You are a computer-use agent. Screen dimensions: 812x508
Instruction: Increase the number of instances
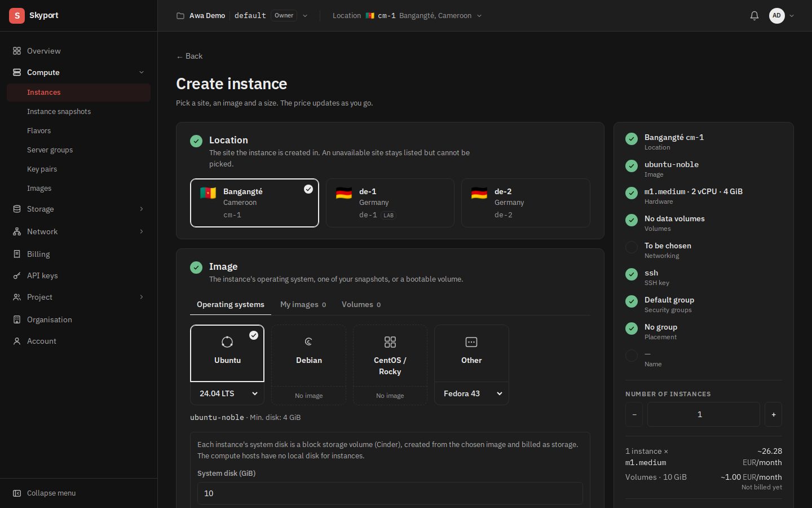pos(774,415)
